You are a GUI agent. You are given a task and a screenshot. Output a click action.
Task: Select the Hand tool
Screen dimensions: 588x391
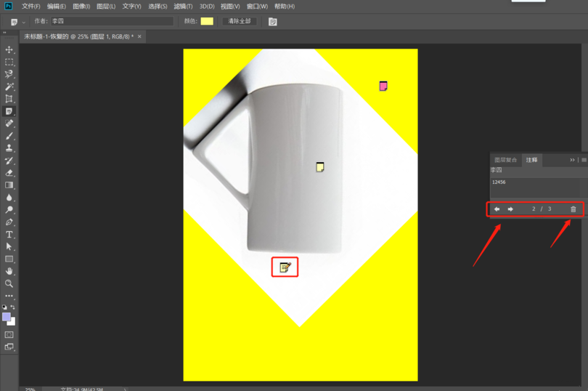(x=9, y=271)
